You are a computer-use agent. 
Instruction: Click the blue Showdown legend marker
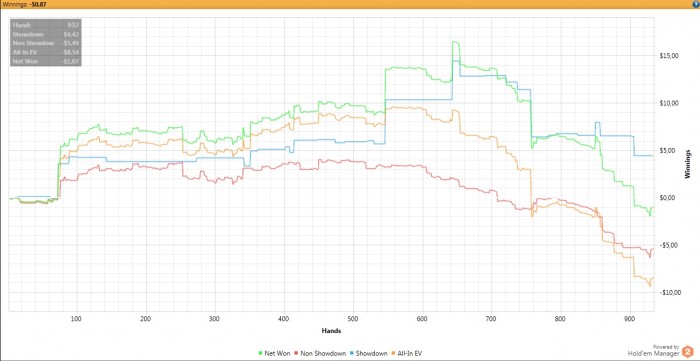click(x=353, y=354)
